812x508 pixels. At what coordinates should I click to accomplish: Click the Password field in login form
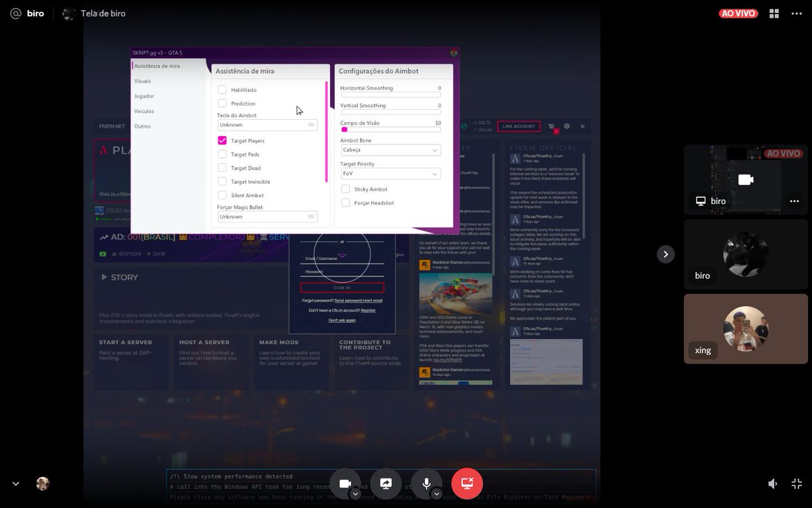pos(342,272)
